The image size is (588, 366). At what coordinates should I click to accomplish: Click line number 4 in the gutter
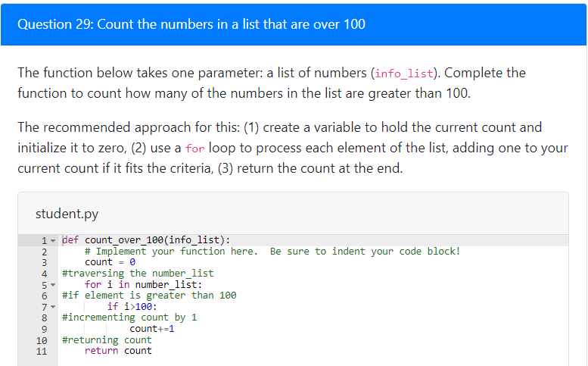pyautogui.click(x=44, y=274)
